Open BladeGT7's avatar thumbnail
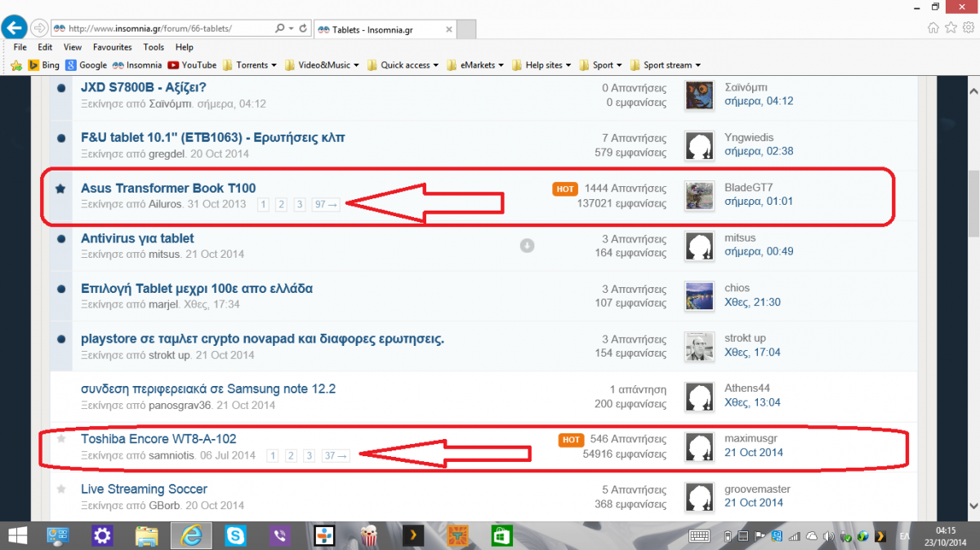The height and width of the screenshot is (550, 980). coord(699,195)
